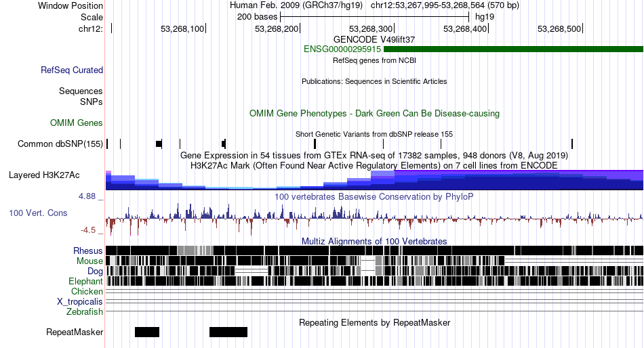Select the SNPs track label
Image resolution: width=644 pixels, height=348 pixels.
(x=92, y=102)
